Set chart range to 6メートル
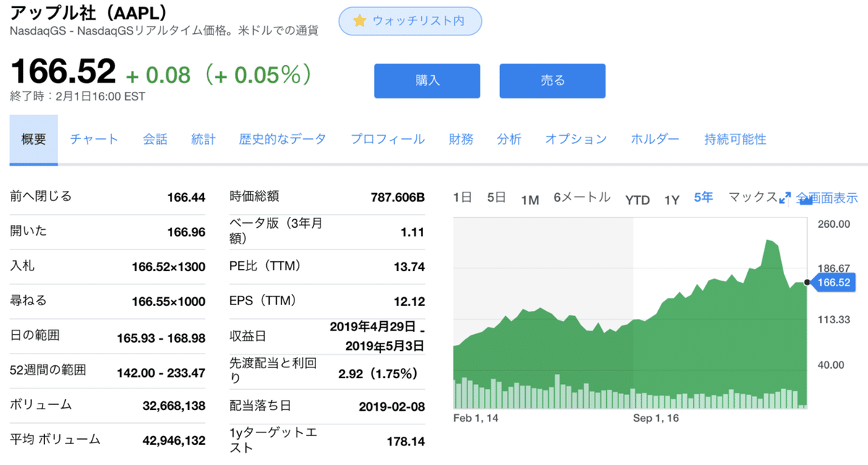868x465 pixels. [x=582, y=197]
